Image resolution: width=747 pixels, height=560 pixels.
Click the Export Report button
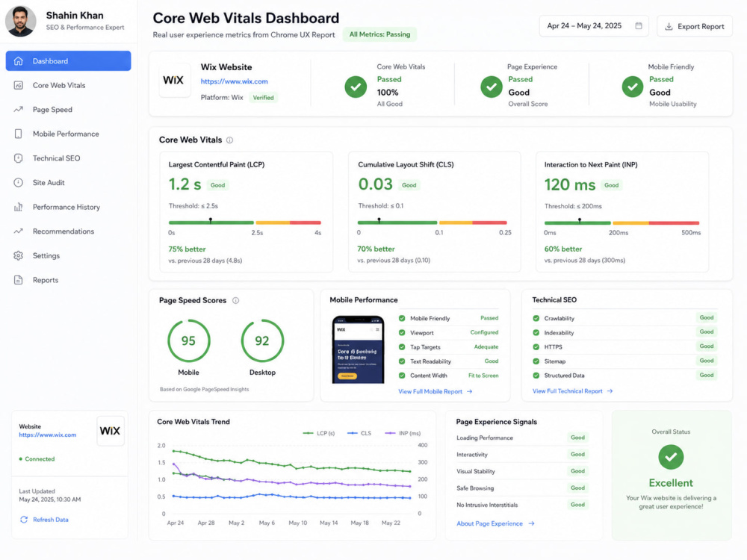(x=694, y=26)
